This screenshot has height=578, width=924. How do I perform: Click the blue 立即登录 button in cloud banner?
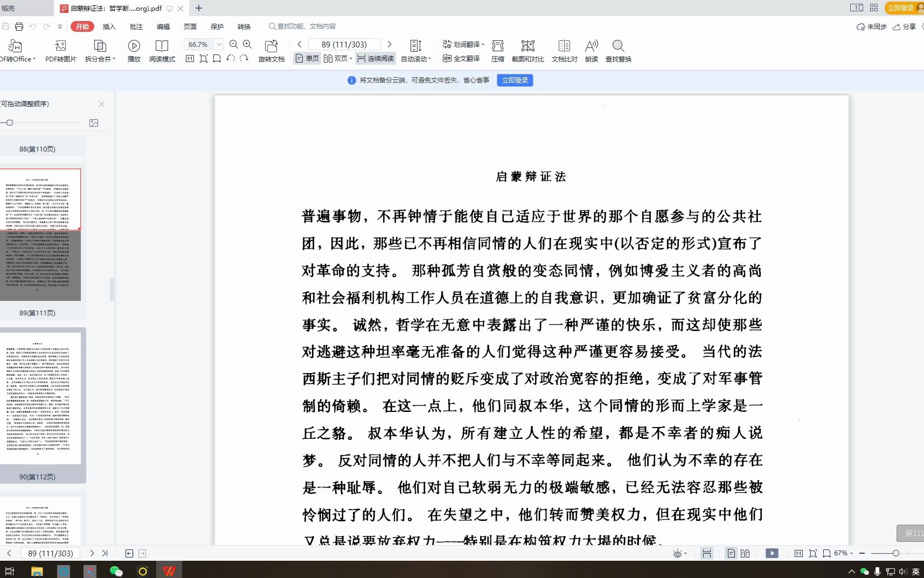pos(515,80)
